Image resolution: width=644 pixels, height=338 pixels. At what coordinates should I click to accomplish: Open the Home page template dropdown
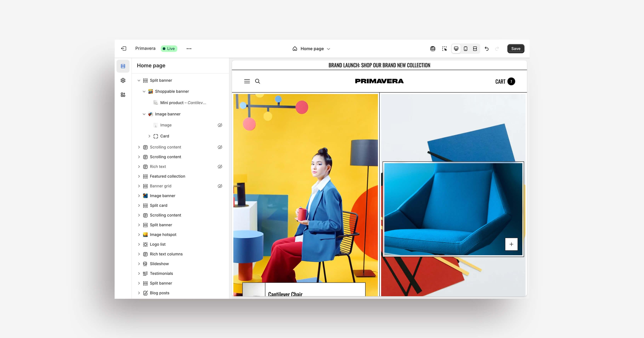pyautogui.click(x=311, y=49)
